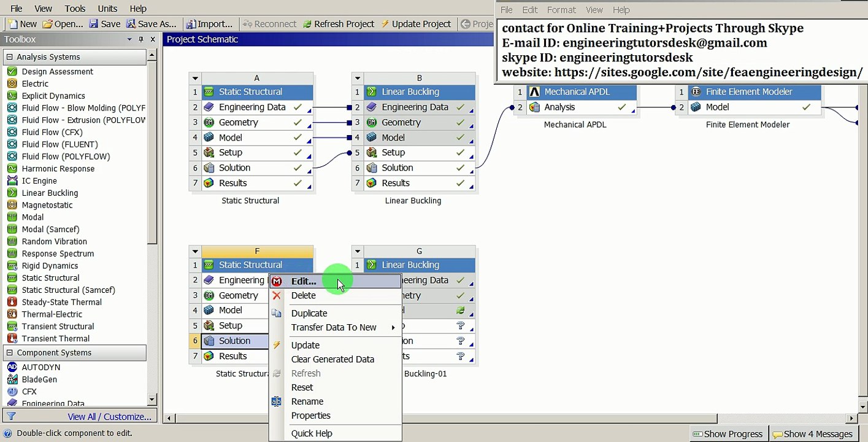Image resolution: width=868 pixels, height=442 pixels.
Task: Click Geometry cell icon in system A
Action: (x=209, y=122)
